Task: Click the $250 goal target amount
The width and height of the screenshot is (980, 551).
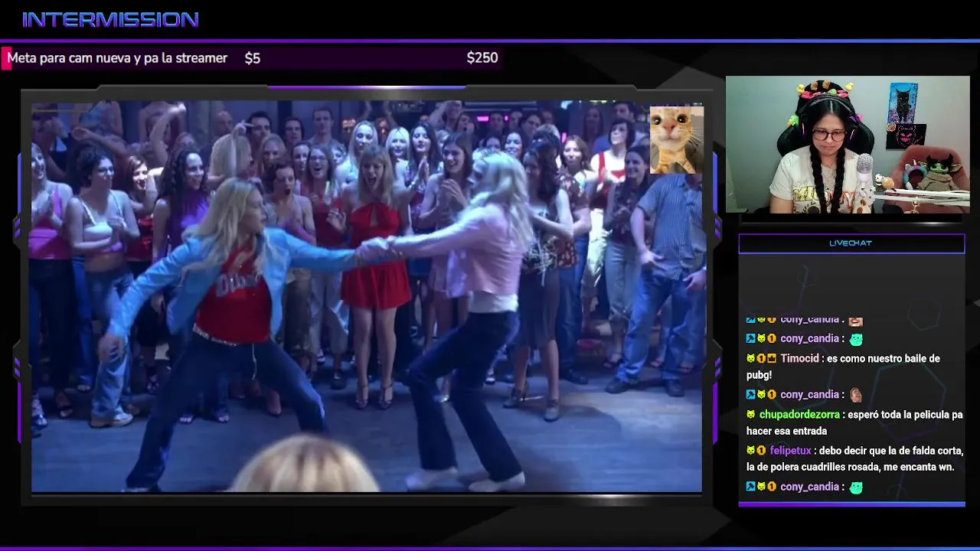Action: [482, 58]
